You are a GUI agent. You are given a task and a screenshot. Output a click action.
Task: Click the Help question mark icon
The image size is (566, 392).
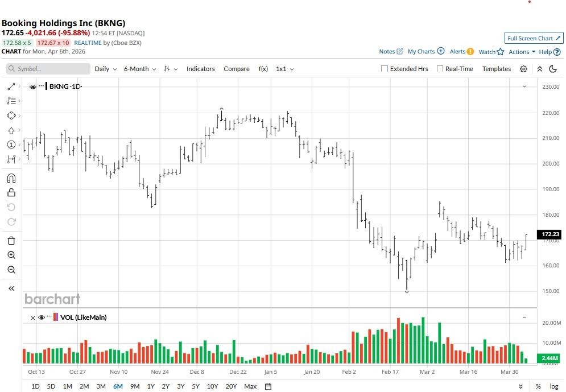tap(557, 52)
